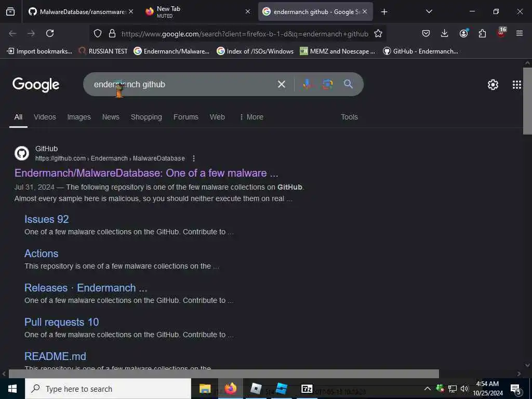This screenshot has height=399, width=532.
Task: Open the Firefox account icon
Action: [463, 33]
